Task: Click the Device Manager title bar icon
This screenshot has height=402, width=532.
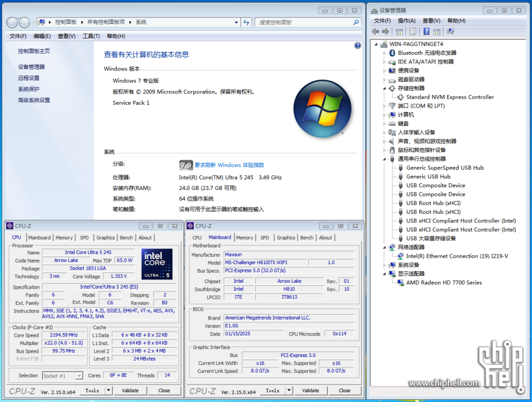Action: (x=374, y=10)
